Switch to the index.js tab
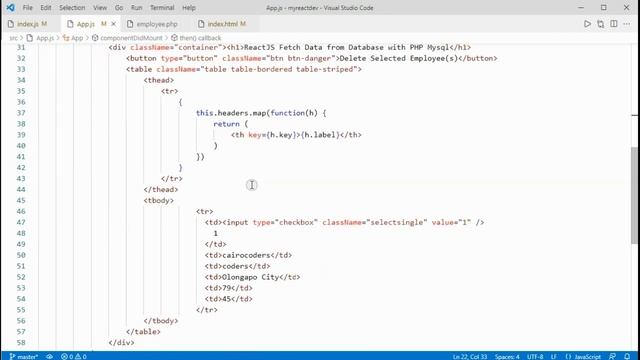The height and width of the screenshot is (360, 640). click(28, 24)
